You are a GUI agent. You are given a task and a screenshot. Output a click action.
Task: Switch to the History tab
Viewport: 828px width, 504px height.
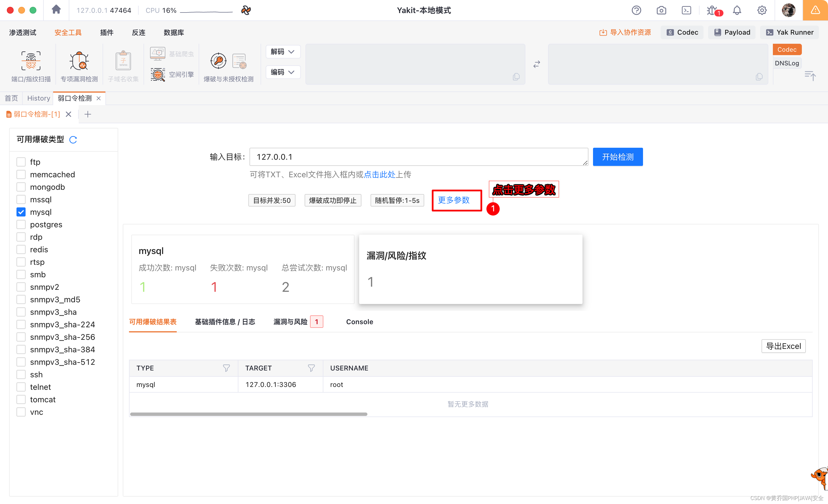coord(38,98)
